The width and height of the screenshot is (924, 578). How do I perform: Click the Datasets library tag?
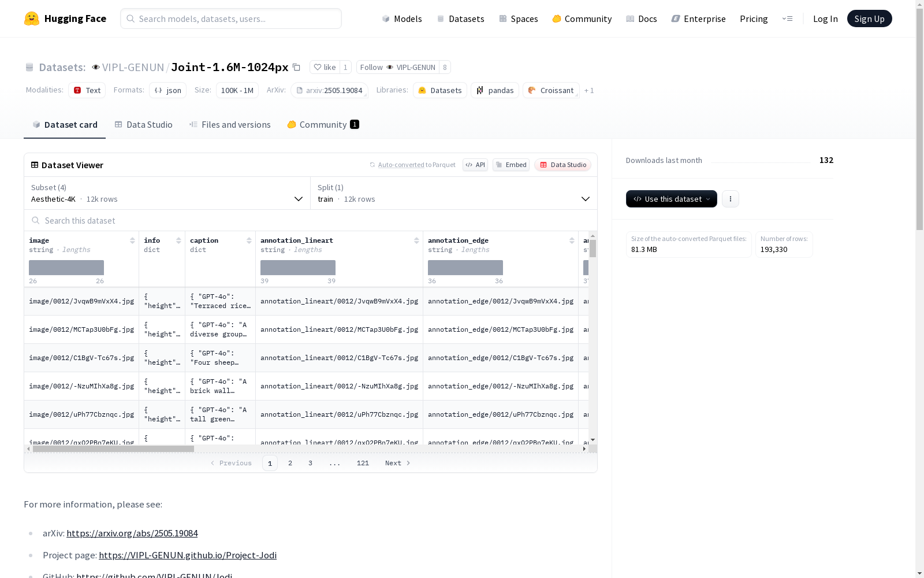pyautogui.click(x=440, y=90)
